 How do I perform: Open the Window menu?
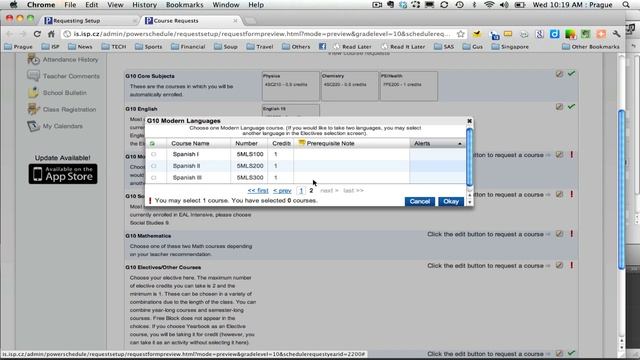[226, 5]
